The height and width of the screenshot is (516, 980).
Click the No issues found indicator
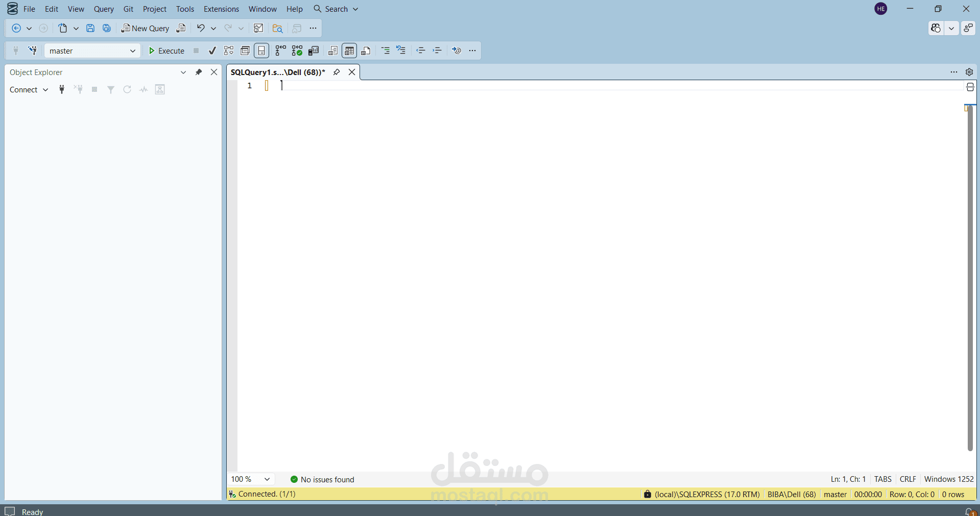[322, 479]
